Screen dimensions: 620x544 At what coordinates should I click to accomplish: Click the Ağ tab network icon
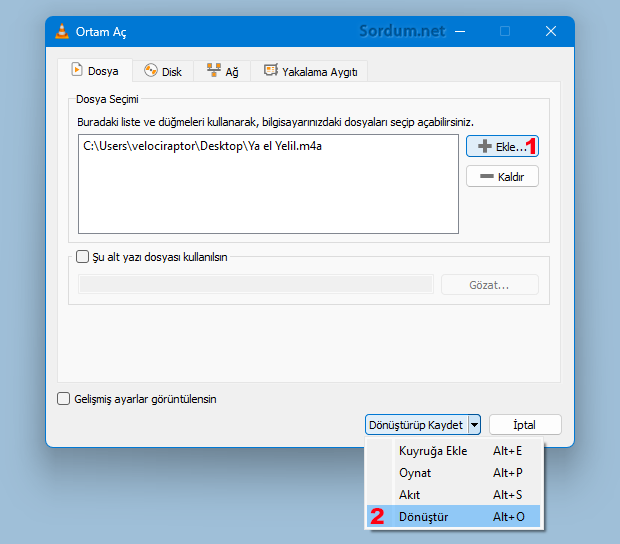click(213, 71)
